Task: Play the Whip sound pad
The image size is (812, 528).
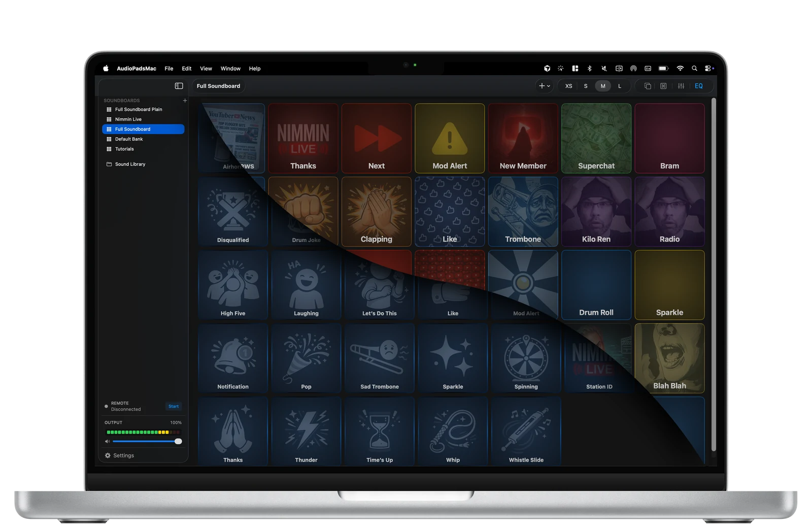Action: pos(453,432)
